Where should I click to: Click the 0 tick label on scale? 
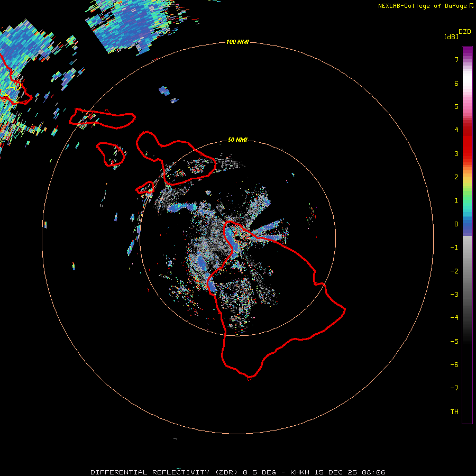point(456,224)
